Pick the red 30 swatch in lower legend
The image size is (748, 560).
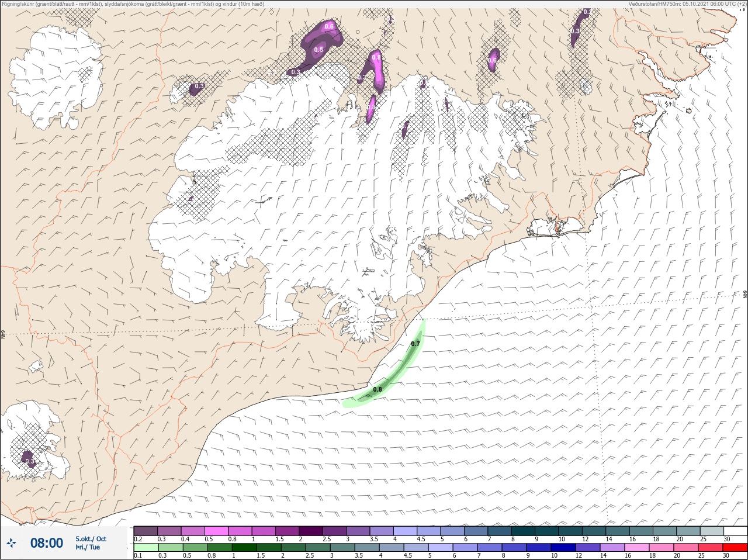(x=735, y=548)
